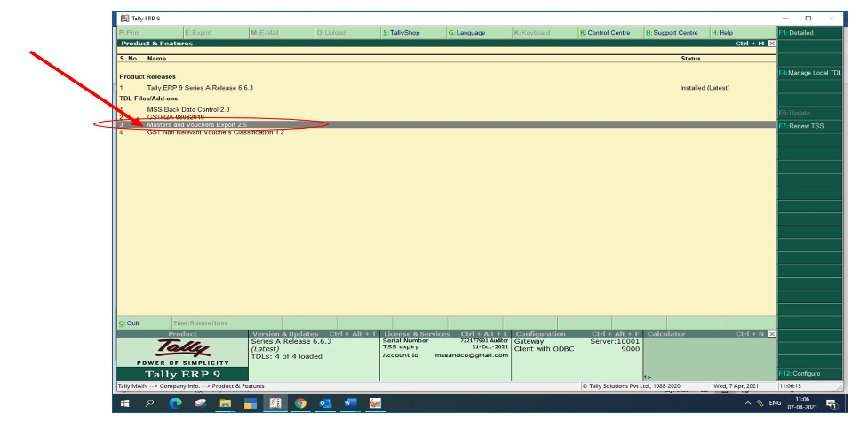Viewport: 868px width, 429px height.
Task: Click Q: Quit button
Action: [144, 323]
